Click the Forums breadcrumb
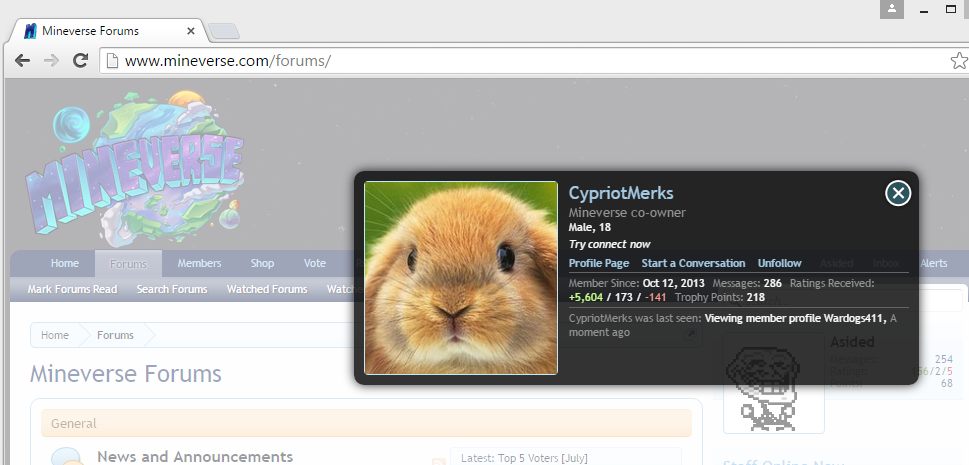 (x=115, y=335)
